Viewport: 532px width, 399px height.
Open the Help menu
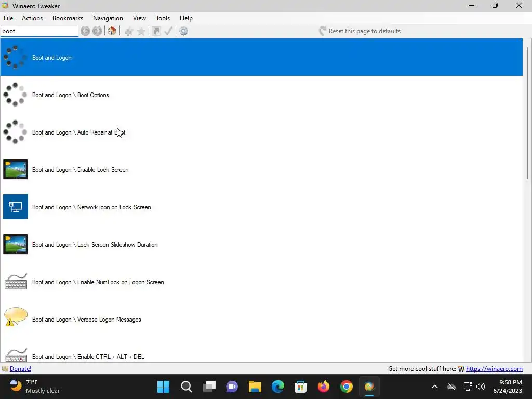click(187, 18)
